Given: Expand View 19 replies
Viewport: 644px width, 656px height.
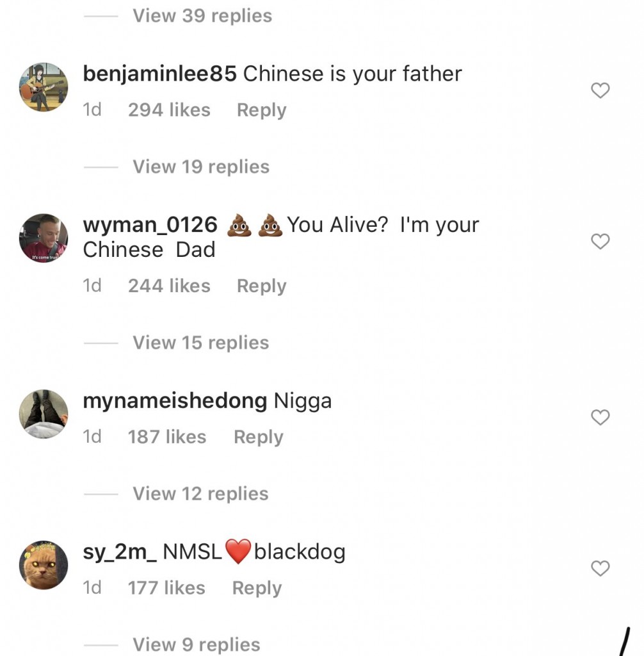Looking at the screenshot, I should click(x=201, y=167).
